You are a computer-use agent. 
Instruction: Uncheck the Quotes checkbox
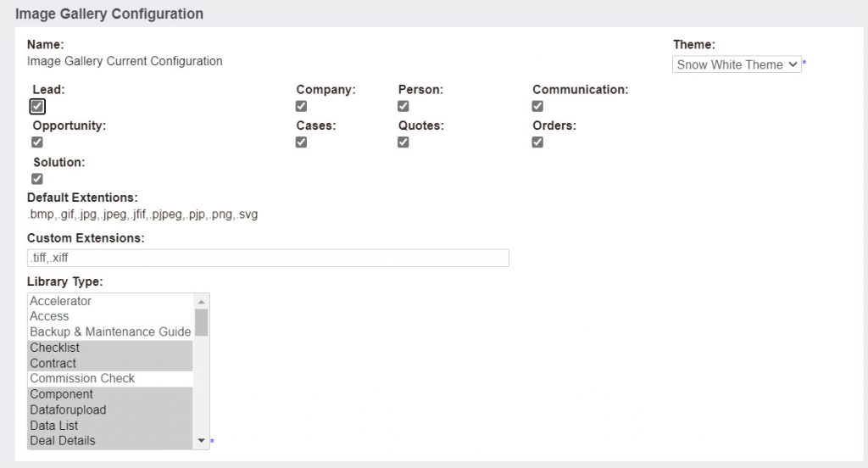pyautogui.click(x=403, y=142)
